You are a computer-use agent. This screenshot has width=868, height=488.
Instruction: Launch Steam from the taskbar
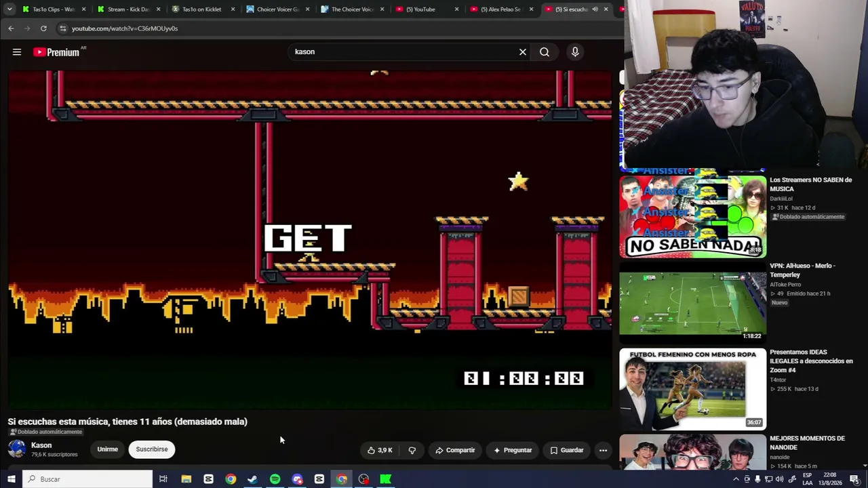252,479
